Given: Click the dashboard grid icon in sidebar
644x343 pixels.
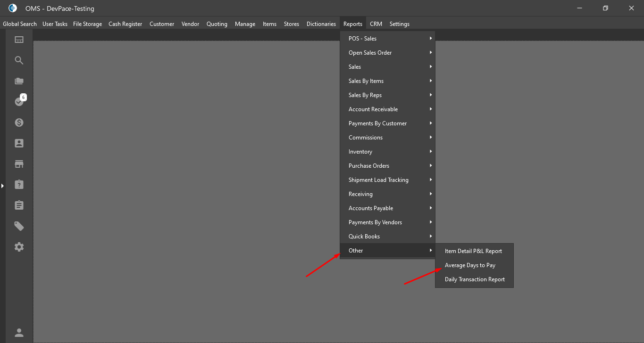Looking at the screenshot, I should click(x=19, y=40).
